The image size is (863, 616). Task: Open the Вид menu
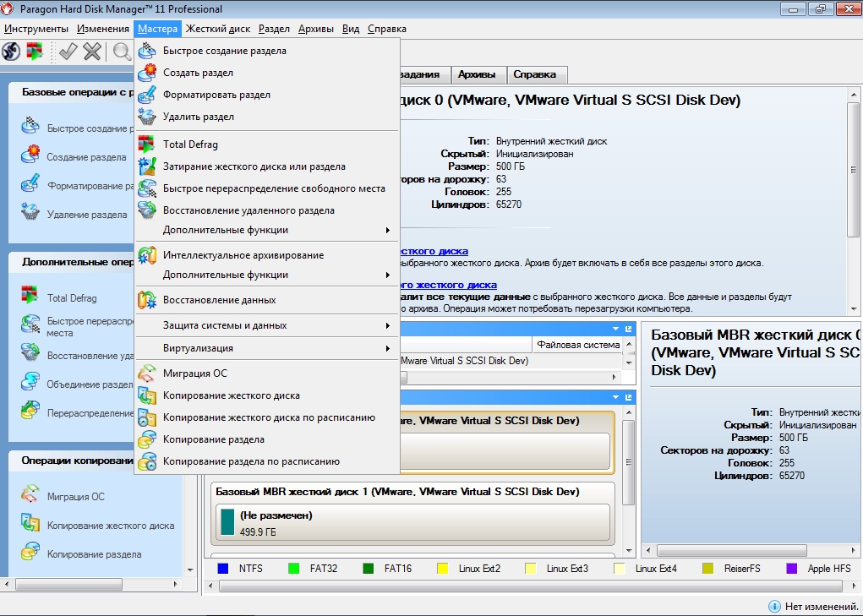(351, 29)
